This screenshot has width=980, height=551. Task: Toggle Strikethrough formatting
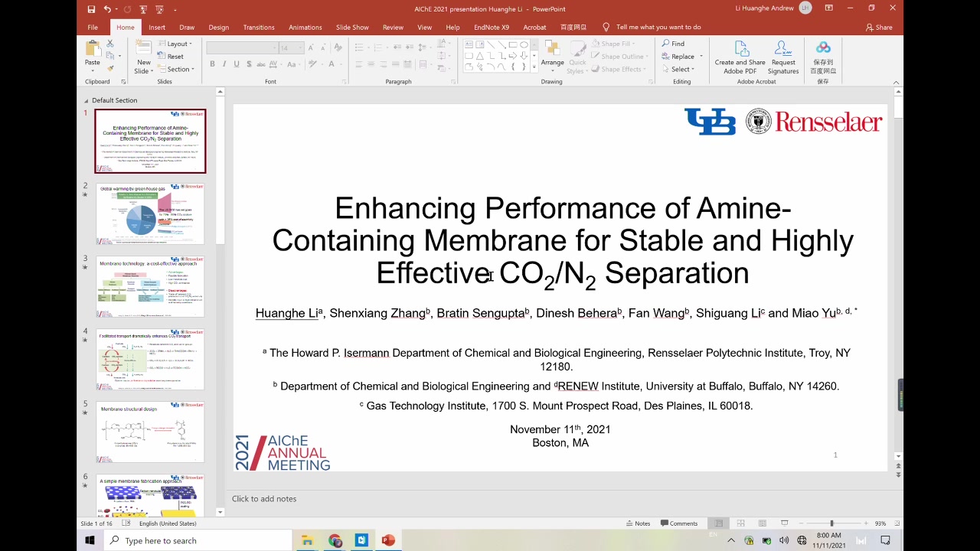262,64
